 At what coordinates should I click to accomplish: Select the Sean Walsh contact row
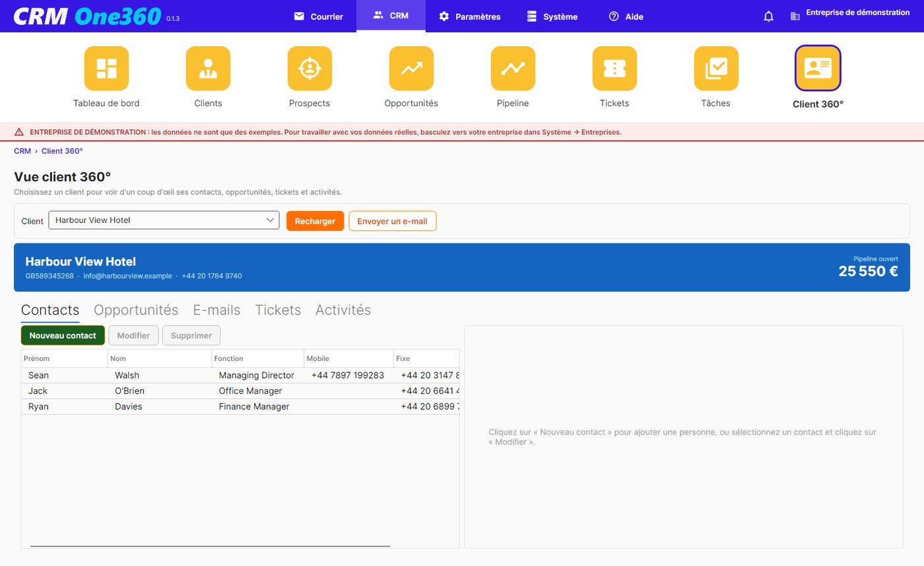point(240,375)
